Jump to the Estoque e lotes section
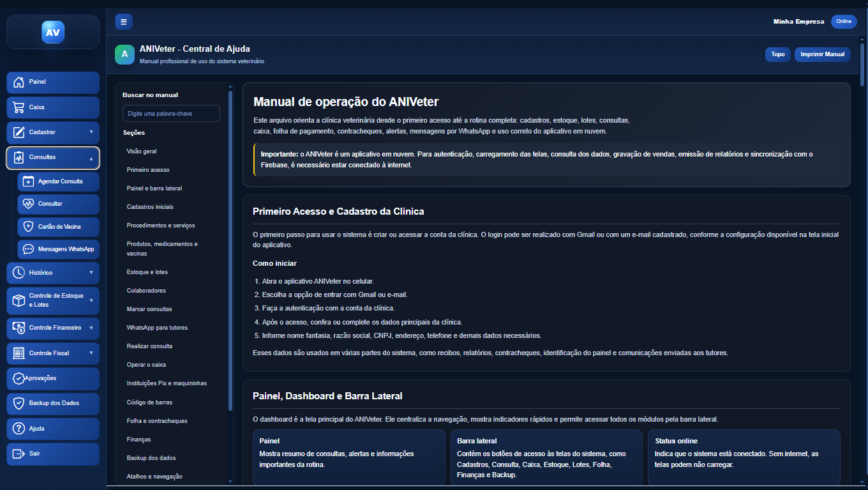 tap(147, 272)
